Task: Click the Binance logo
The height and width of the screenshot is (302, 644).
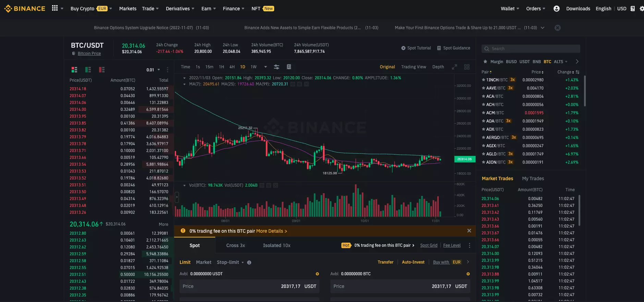Action: tap(25, 9)
